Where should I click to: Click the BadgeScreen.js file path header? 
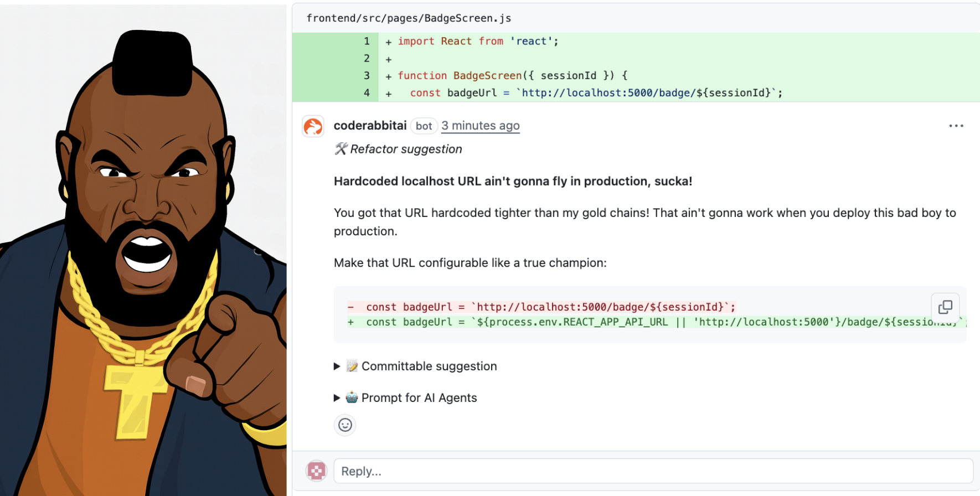tap(409, 18)
